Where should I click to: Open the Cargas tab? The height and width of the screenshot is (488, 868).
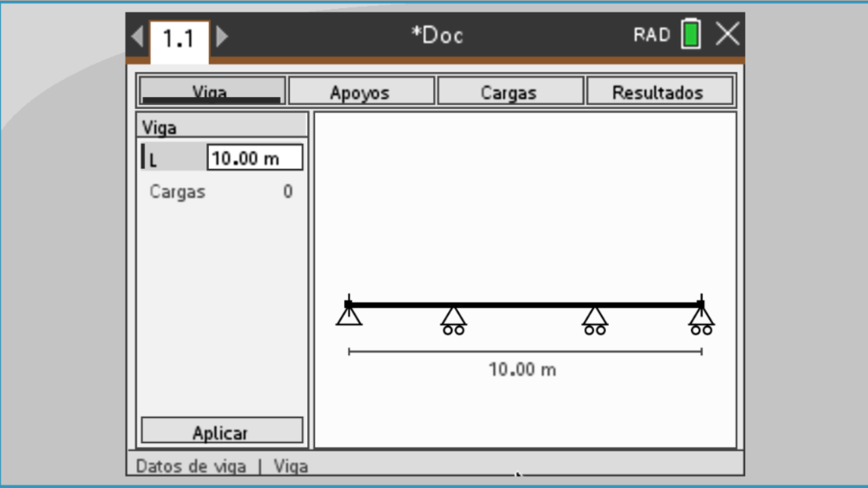(510, 91)
